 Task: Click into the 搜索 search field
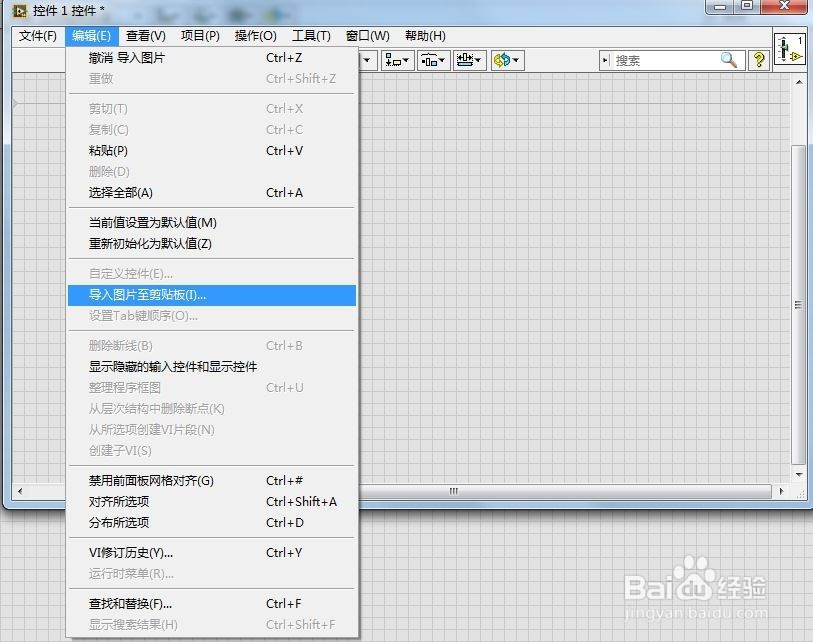coord(666,61)
